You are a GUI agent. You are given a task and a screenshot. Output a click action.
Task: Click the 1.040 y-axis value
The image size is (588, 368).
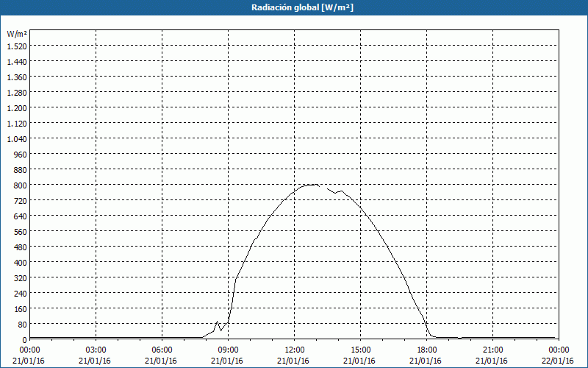(x=17, y=139)
